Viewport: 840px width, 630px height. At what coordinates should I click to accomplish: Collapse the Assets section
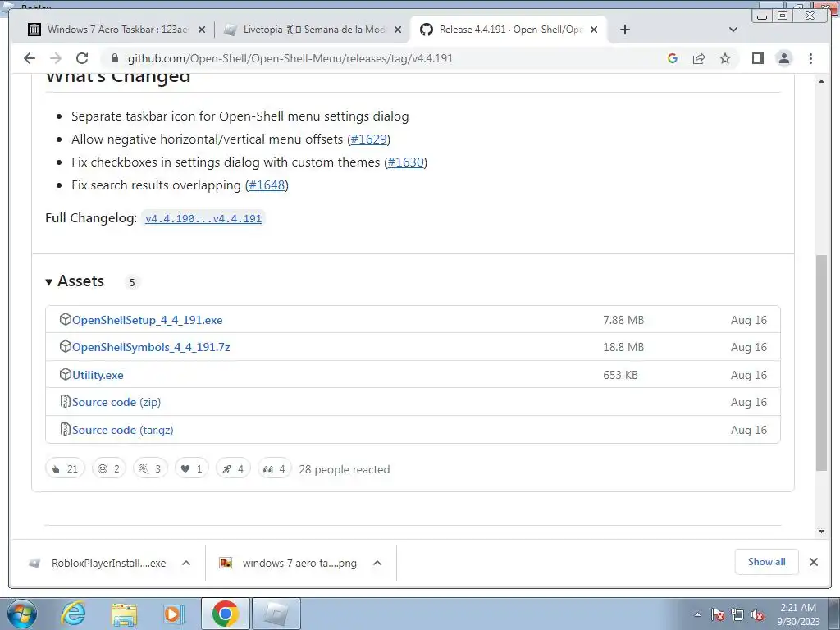tap(75, 281)
